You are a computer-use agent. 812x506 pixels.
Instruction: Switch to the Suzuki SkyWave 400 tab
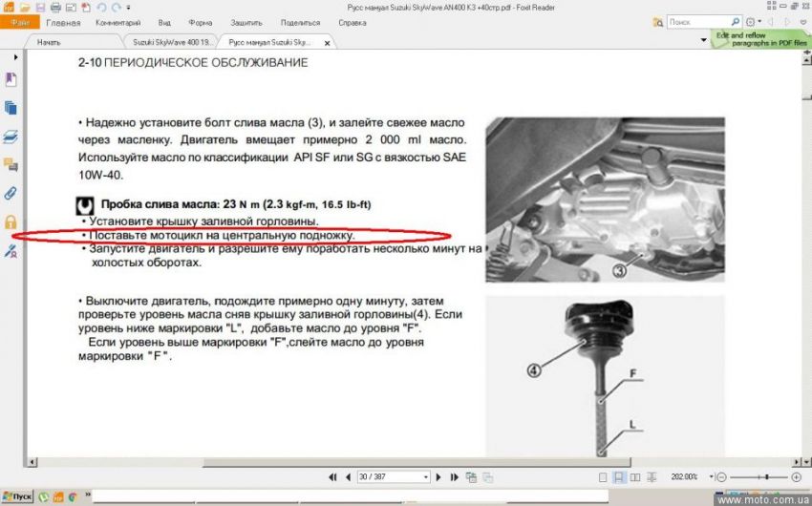[170, 42]
